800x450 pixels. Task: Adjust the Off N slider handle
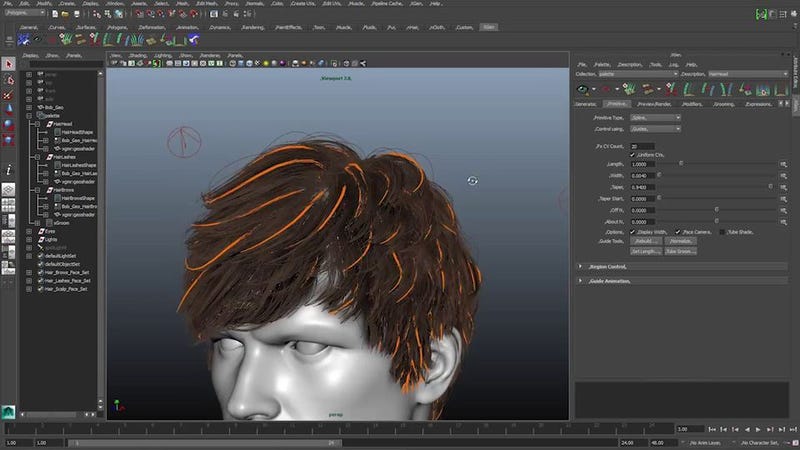[717, 210]
